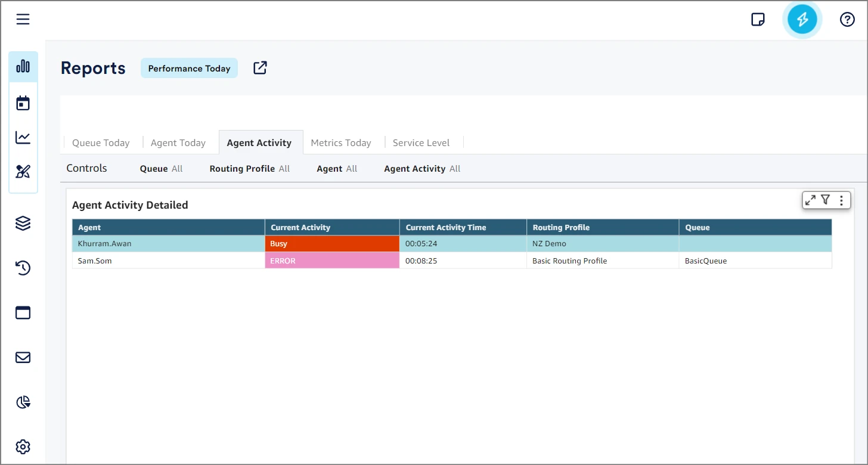Click the notes icon in top bar

point(758,20)
